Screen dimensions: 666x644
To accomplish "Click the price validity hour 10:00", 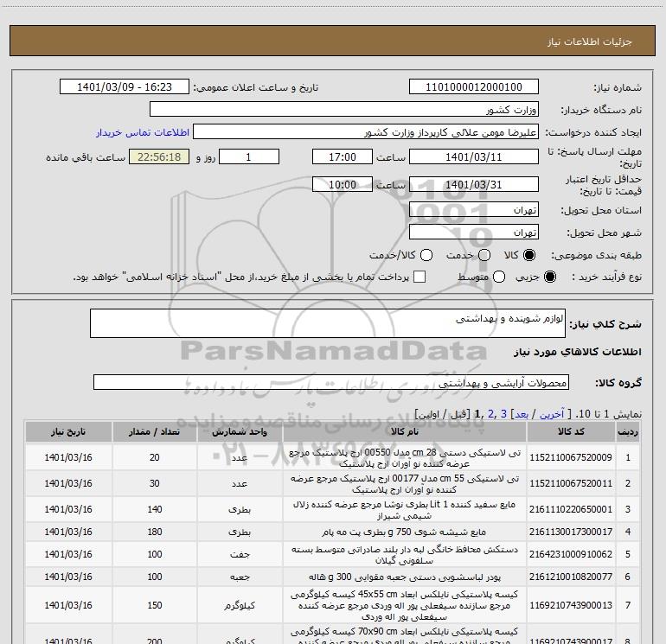I will pyautogui.click(x=343, y=184).
